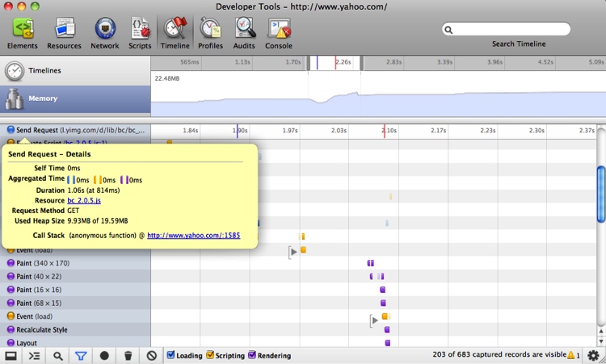Open the Console panel
The width and height of the screenshot is (606, 364).
tap(279, 34)
